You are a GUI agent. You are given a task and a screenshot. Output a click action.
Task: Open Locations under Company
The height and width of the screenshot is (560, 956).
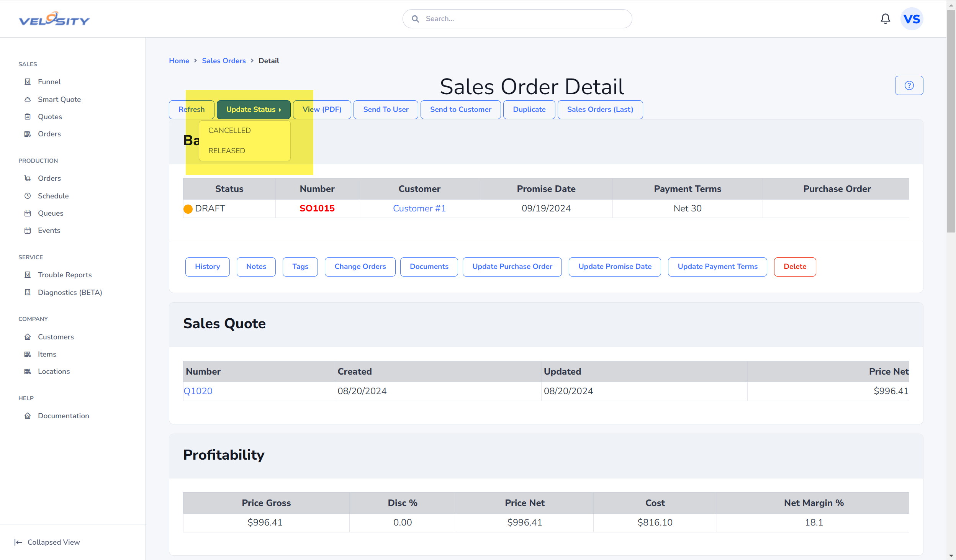tap(54, 371)
